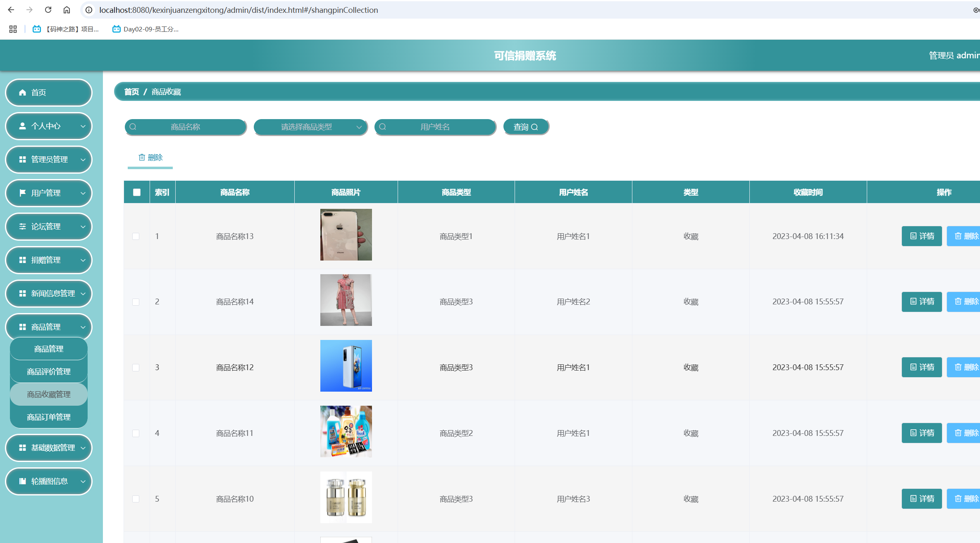Check the row checkbox for 商品名称12
Viewport: 980px width, 543px height.
pos(136,368)
